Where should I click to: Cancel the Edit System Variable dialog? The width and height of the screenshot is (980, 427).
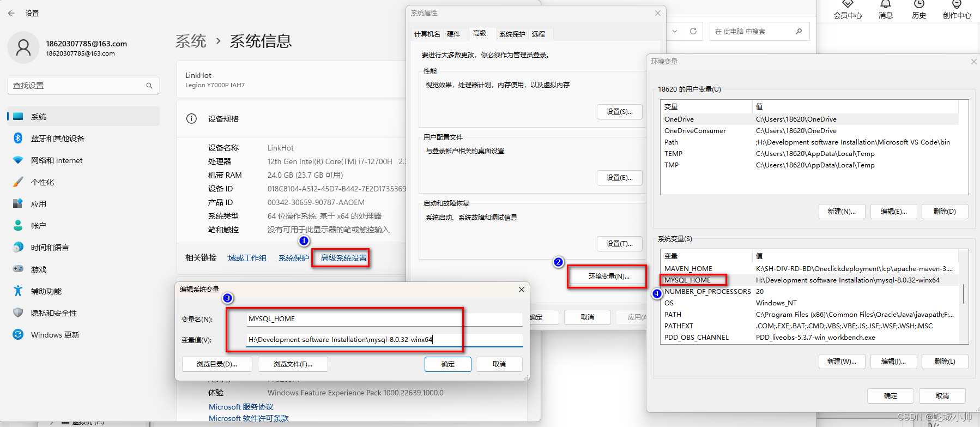(x=499, y=364)
